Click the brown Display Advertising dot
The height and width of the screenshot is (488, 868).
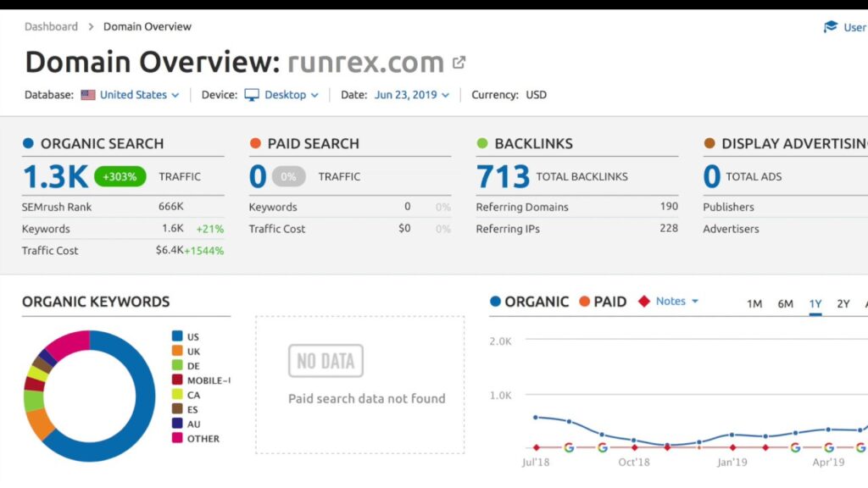709,143
